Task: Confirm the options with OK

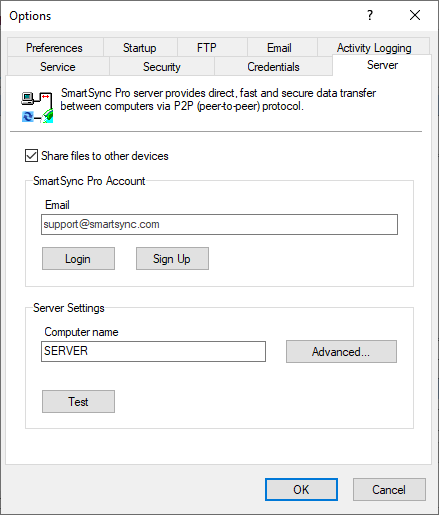Action: (301, 490)
